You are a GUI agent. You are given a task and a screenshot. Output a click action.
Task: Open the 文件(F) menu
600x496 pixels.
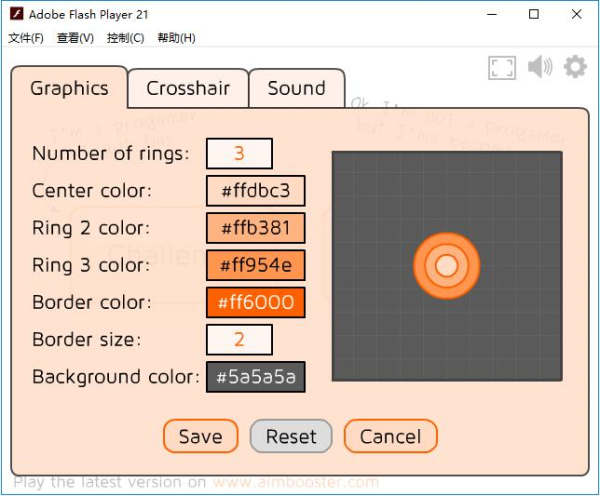point(26,38)
